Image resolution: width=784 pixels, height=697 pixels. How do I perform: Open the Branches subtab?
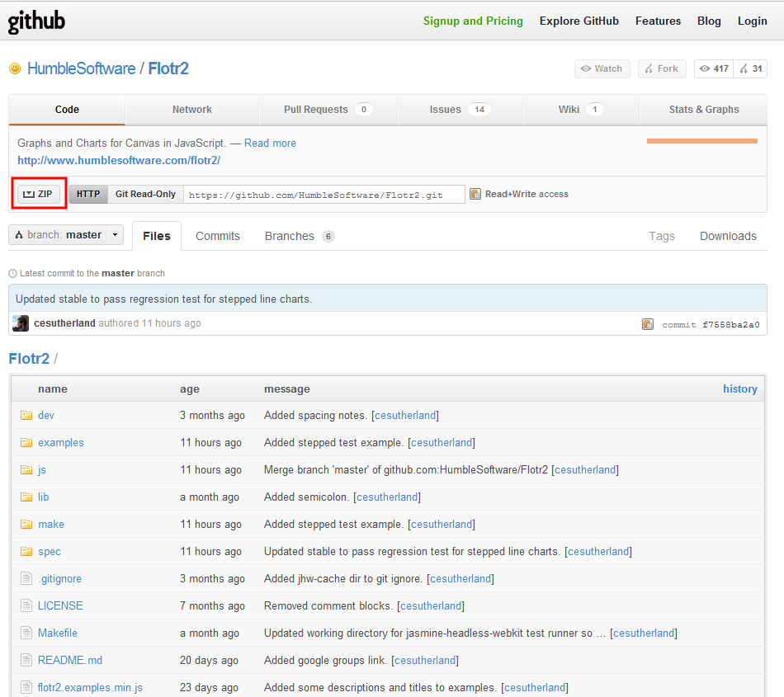tap(299, 236)
